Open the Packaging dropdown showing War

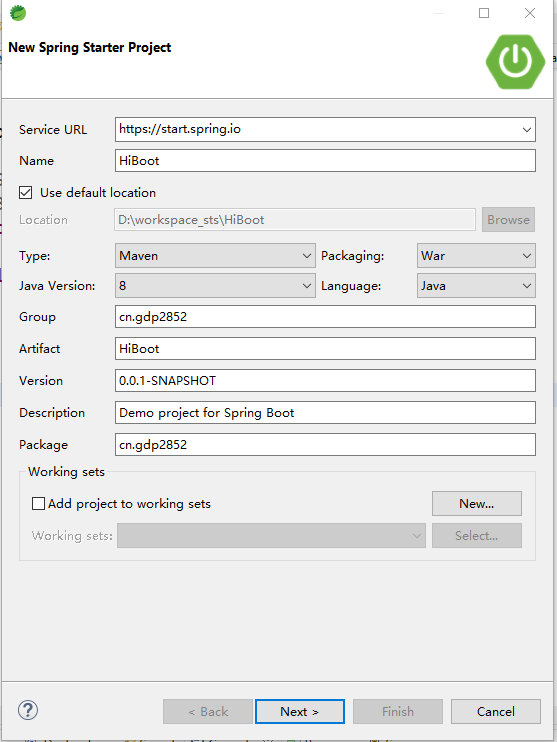point(476,256)
